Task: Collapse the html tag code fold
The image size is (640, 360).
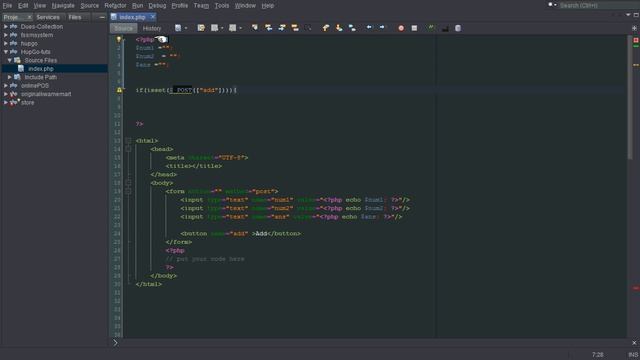Action: (x=128, y=140)
